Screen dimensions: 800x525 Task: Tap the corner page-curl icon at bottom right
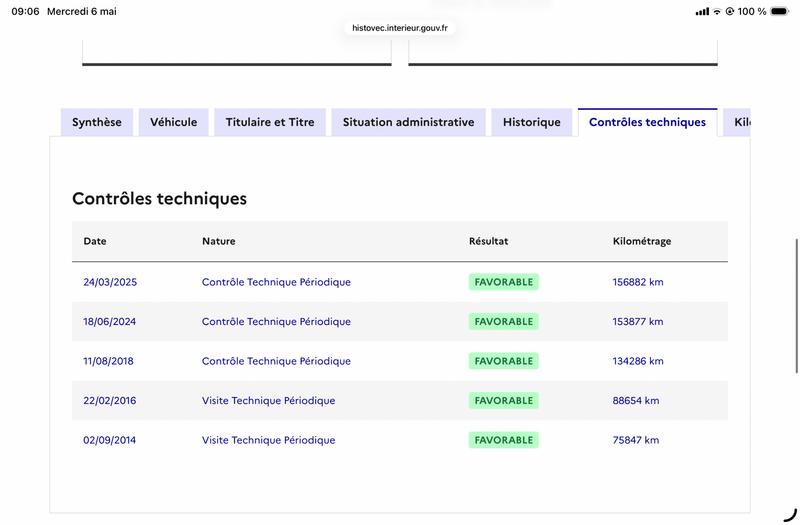coord(790,515)
